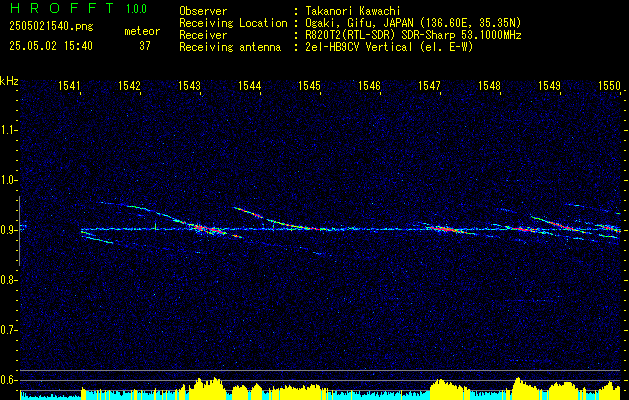629x400 pixels.
Task: Click time marker 1547
Action: click(429, 85)
